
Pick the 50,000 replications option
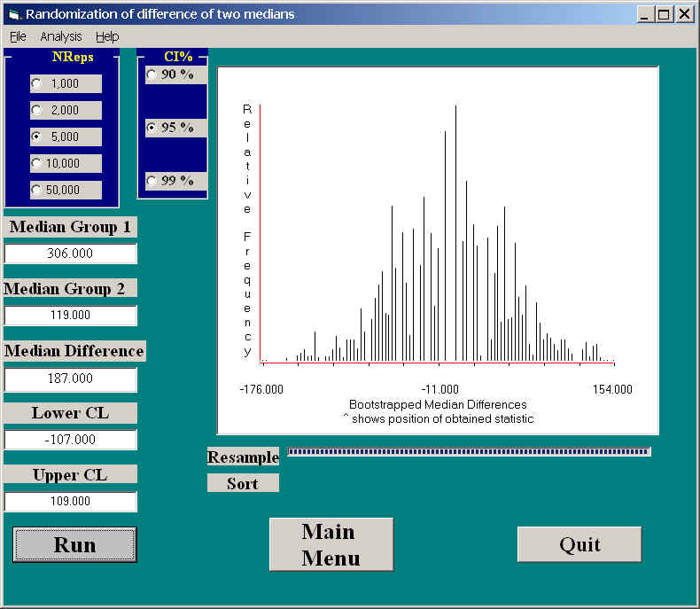click(x=36, y=190)
